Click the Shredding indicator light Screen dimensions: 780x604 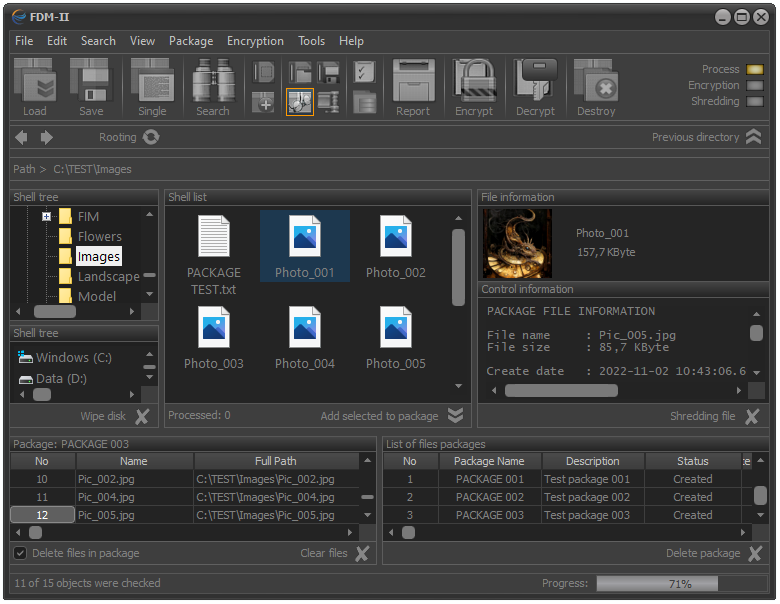(755, 101)
